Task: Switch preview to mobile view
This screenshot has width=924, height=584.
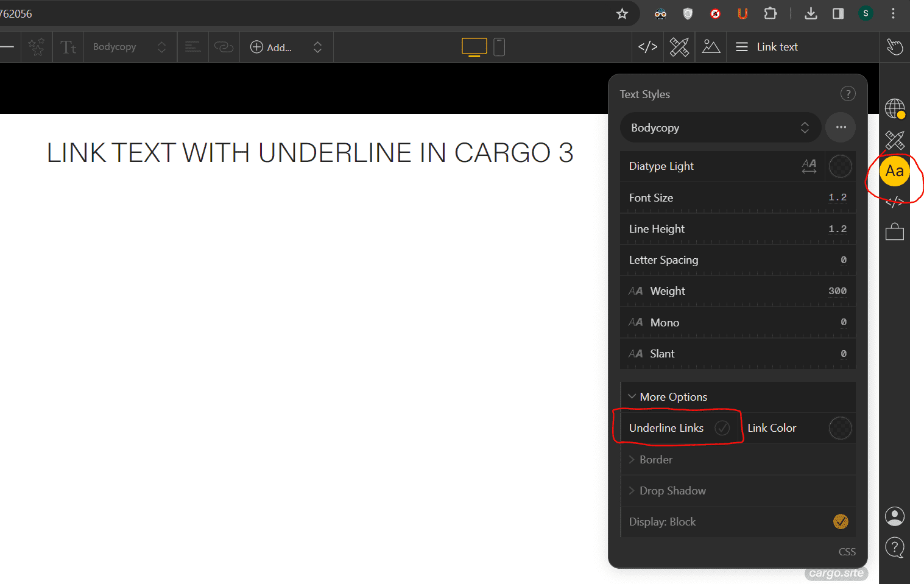Action: click(x=499, y=46)
